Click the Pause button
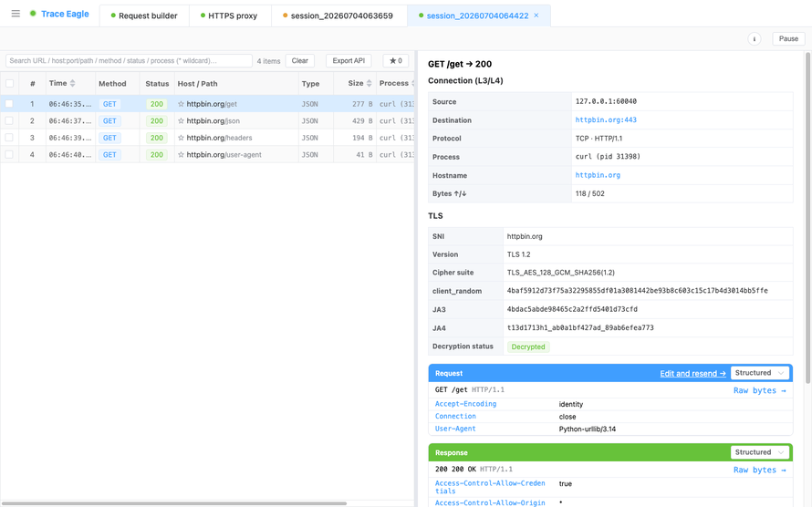Viewport: 812px width, 507px height. [788, 39]
